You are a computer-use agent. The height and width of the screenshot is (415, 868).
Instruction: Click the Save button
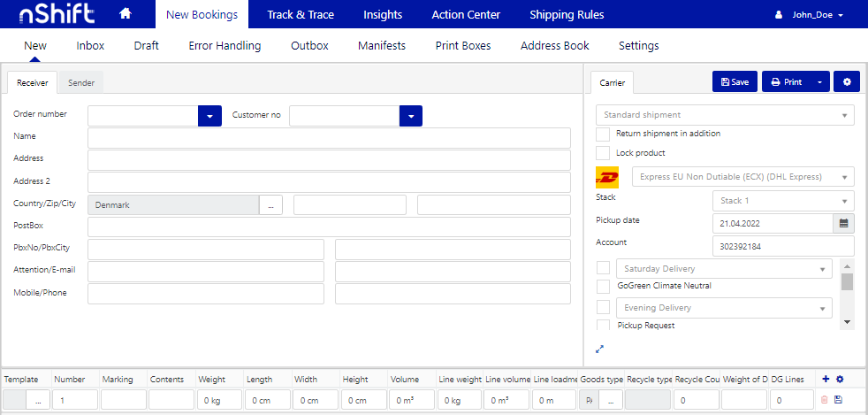point(735,82)
